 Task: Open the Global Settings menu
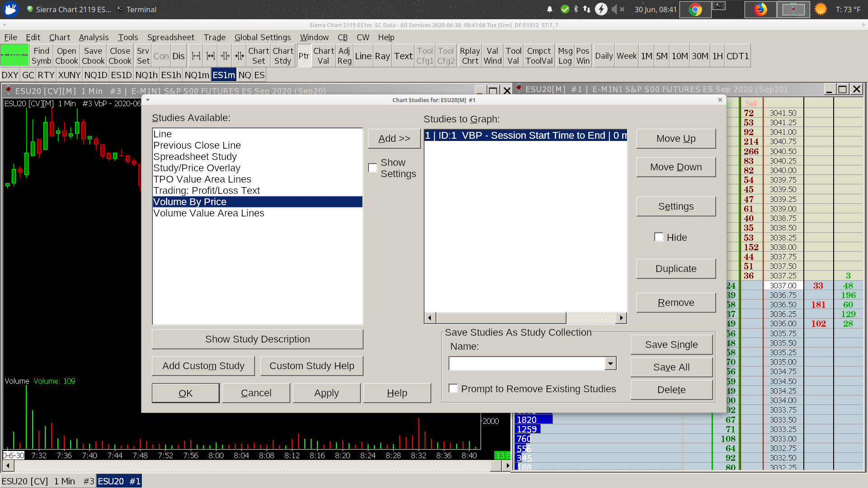click(262, 38)
